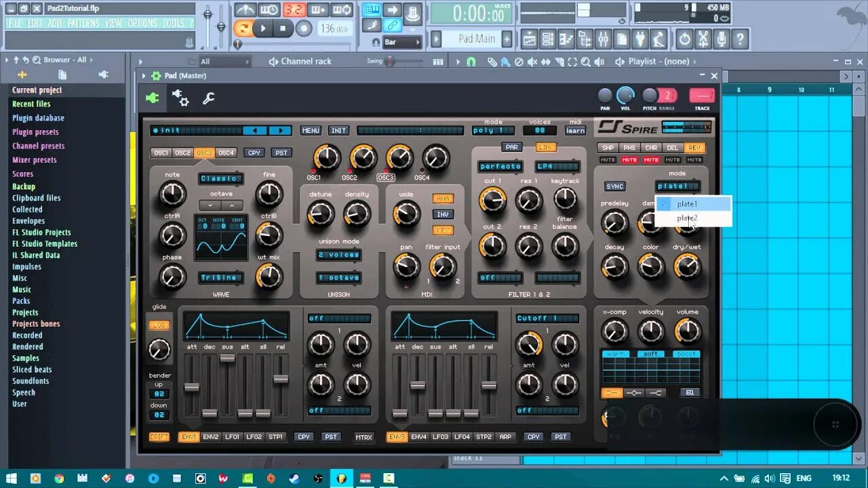
Task: Open the Channel rack speaker icon
Action: [273, 62]
